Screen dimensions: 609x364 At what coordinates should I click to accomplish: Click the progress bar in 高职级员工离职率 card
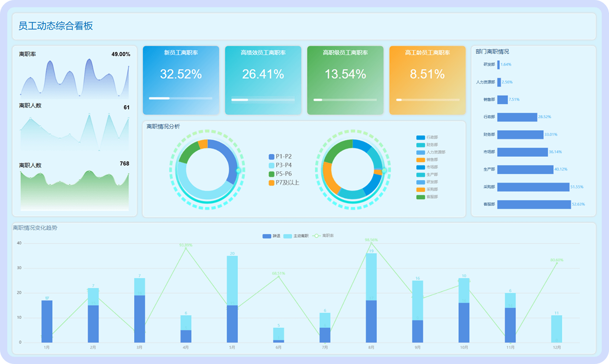tap(345, 100)
